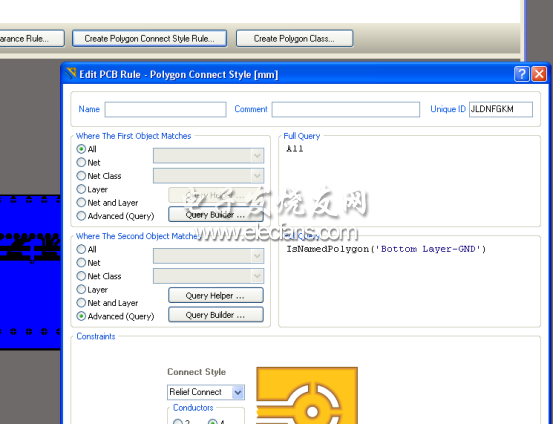Click the Comment text field

point(346,109)
